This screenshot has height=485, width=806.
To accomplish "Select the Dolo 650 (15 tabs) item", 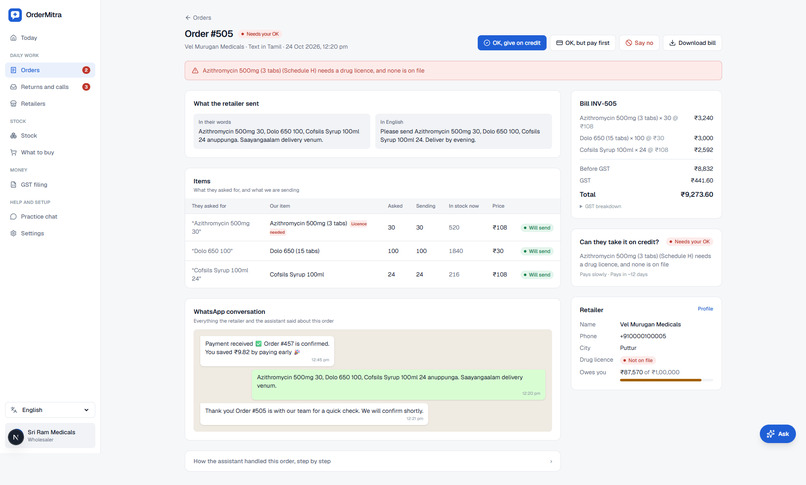I will 295,251.
